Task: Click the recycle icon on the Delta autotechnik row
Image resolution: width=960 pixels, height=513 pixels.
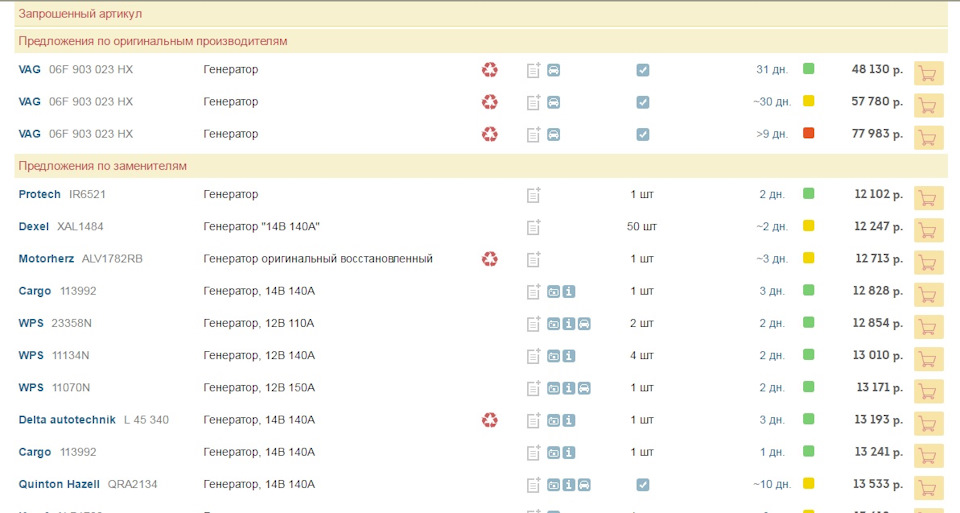Action: pos(489,420)
